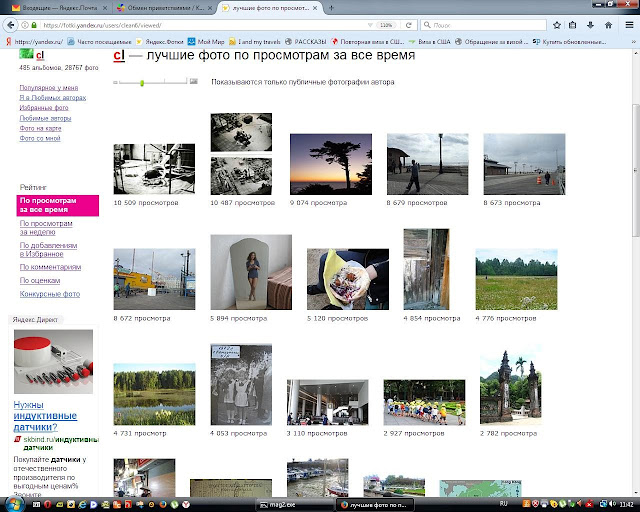Click the green padlock site security icon

tap(34, 25)
